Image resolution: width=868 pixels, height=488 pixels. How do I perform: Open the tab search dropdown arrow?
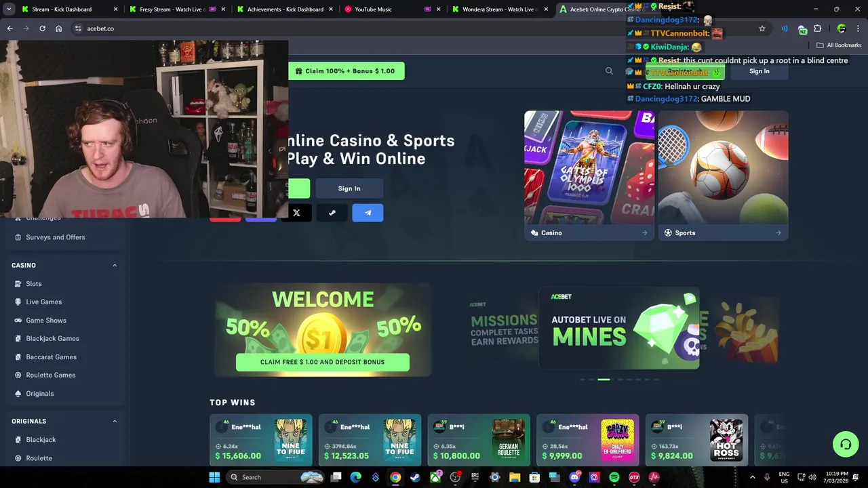coord(9,9)
